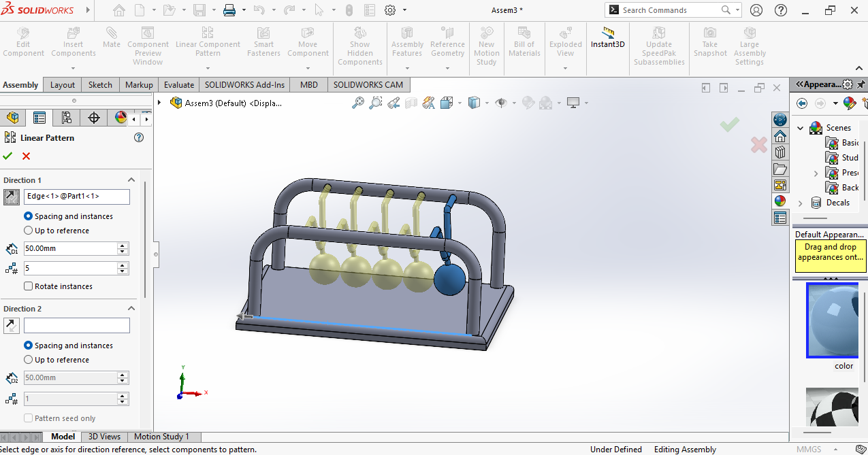Open the Evaluate tab
Image resolution: width=868 pixels, height=455 pixels.
pos(179,85)
